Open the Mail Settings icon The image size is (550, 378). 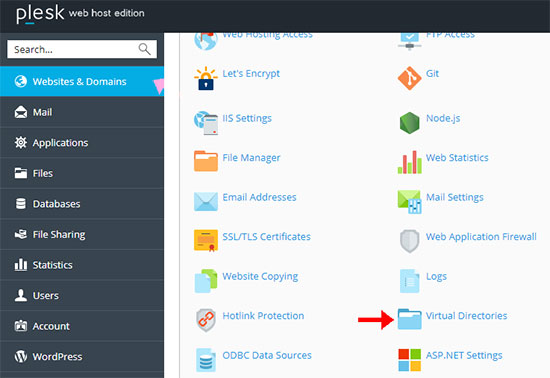pos(409,202)
